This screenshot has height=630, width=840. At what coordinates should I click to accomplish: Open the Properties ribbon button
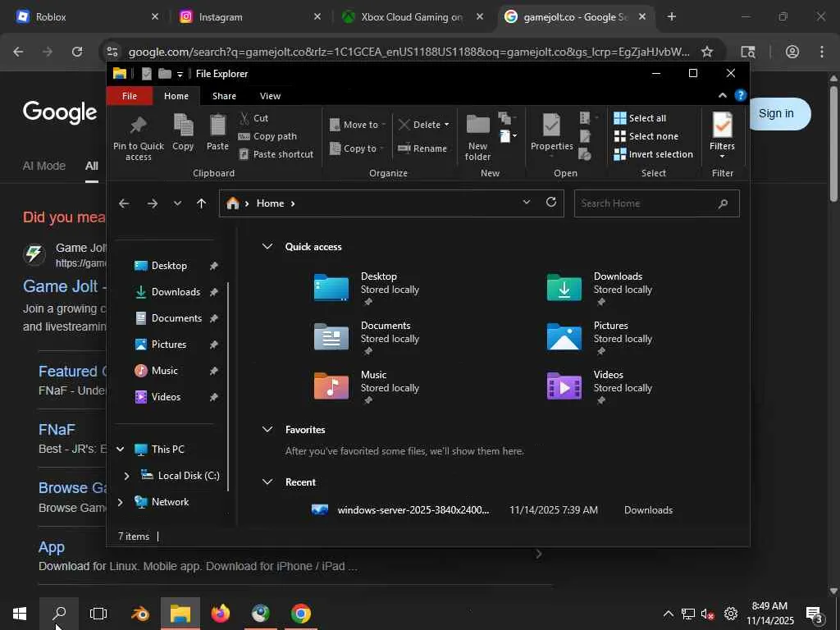[551, 131]
